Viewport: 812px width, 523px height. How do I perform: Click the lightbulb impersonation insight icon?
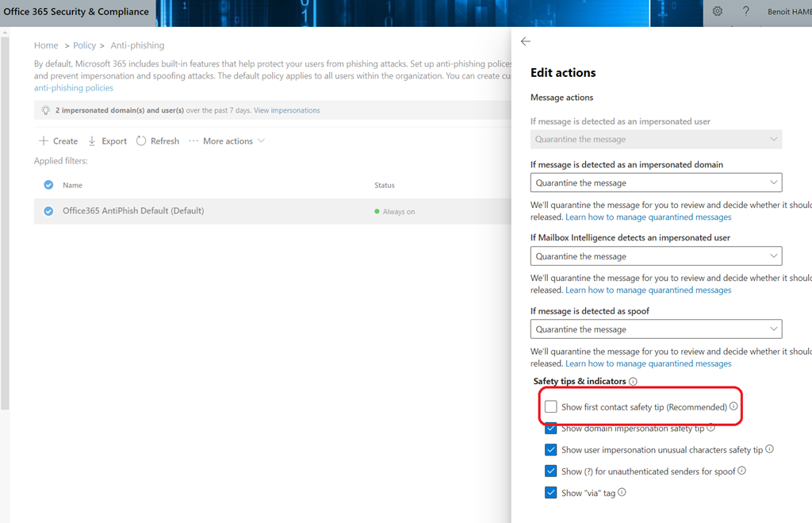coord(45,110)
